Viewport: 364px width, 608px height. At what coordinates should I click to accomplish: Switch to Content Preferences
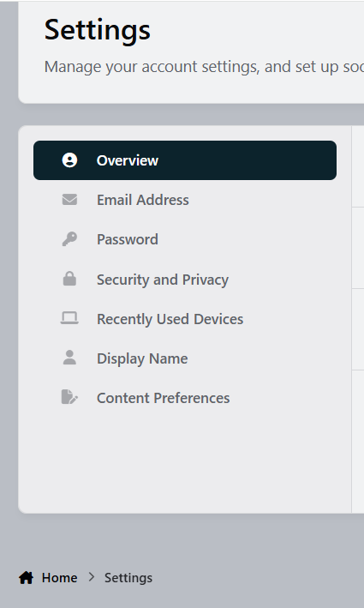coord(185,398)
